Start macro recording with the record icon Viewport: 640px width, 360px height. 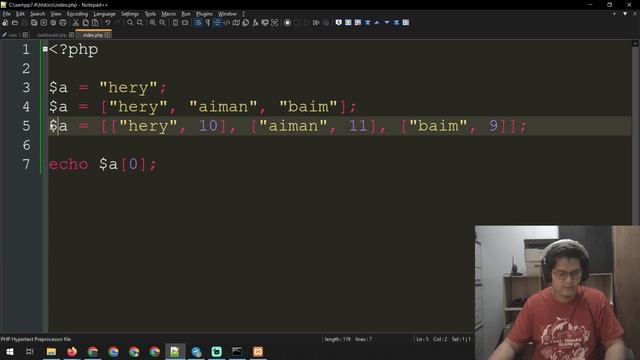(x=287, y=23)
